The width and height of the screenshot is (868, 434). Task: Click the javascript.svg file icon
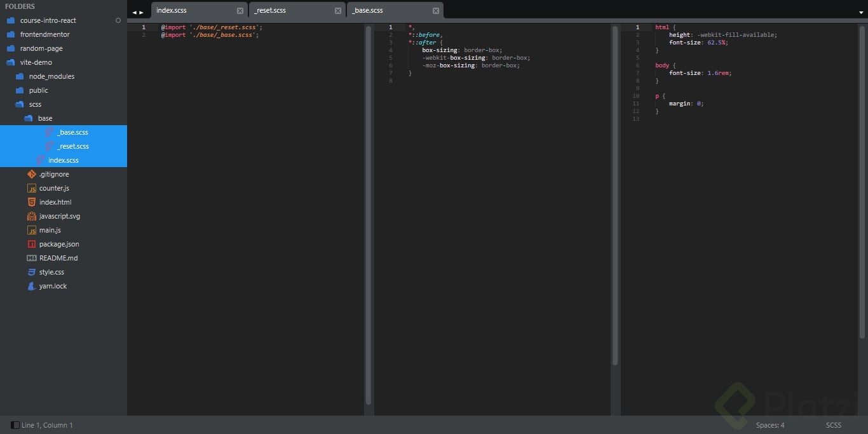click(x=32, y=216)
